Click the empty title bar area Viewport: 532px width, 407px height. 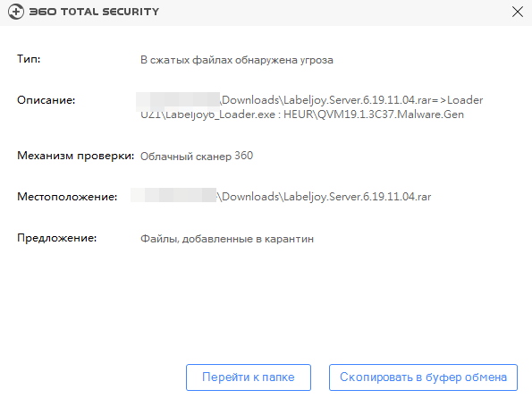pyautogui.click(x=333, y=13)
